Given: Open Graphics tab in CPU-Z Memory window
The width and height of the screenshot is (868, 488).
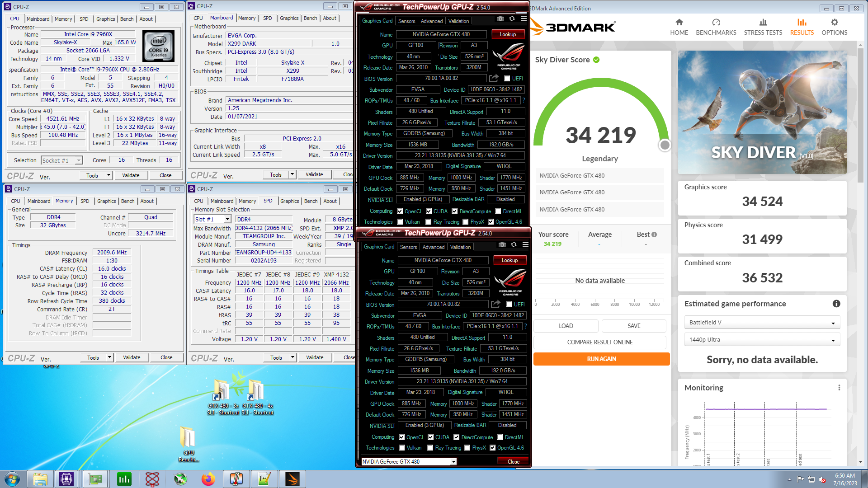Looking at the screenshot, I should pos(107,201).
